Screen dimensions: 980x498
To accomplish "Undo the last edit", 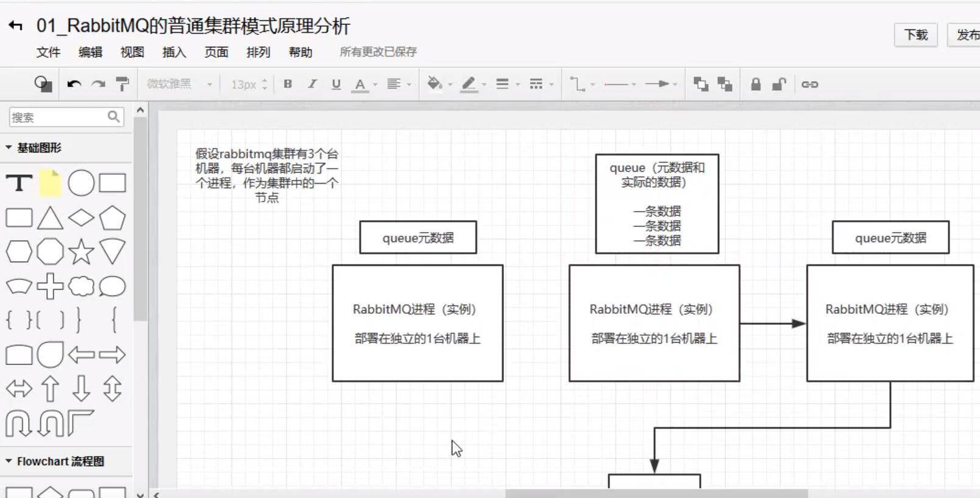I will pos(74,84).
